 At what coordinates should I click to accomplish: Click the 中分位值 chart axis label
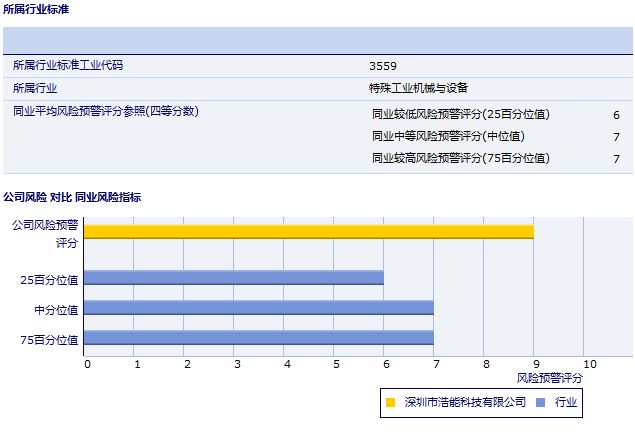point(56,310)
